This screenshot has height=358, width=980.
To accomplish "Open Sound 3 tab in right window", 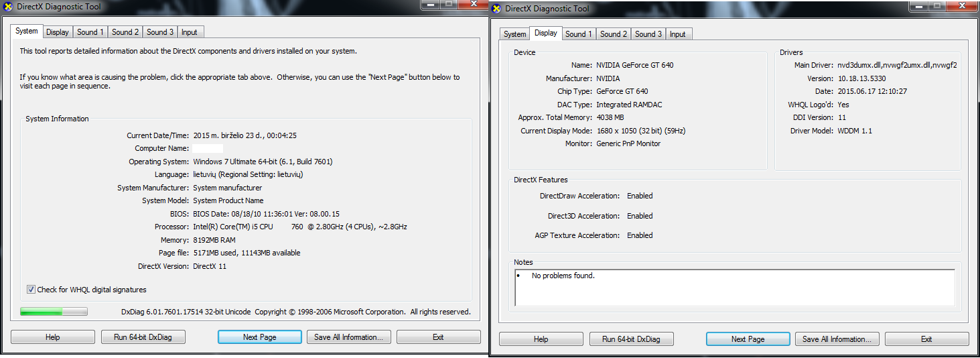I will pyautogui.click(x=648, y=34).
